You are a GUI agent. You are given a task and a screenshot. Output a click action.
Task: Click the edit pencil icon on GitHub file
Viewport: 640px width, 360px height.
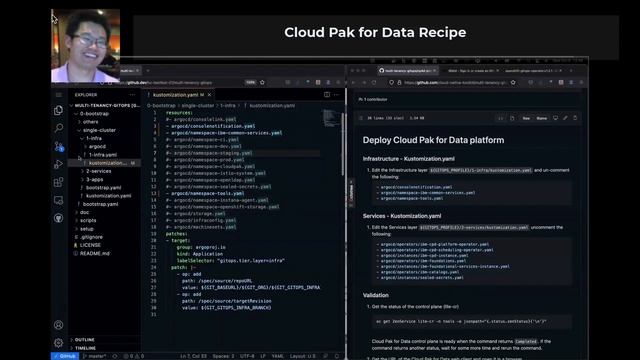[565, 118]
